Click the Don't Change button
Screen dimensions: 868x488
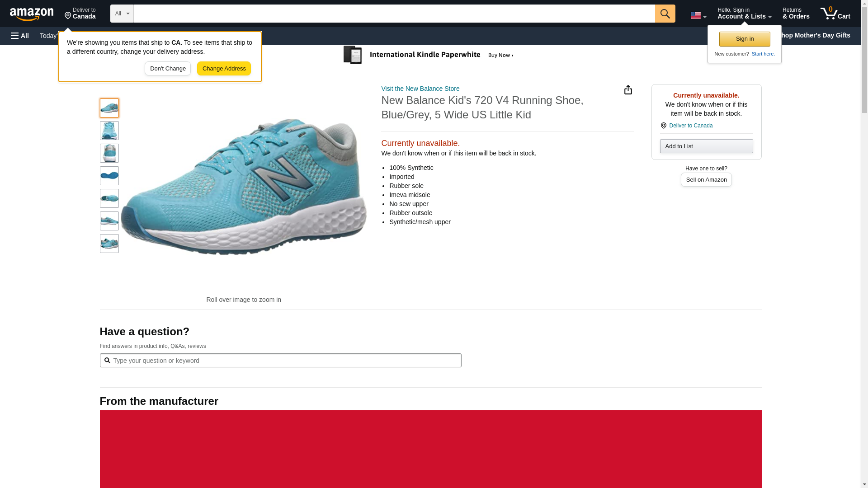[x=168, y=69]
